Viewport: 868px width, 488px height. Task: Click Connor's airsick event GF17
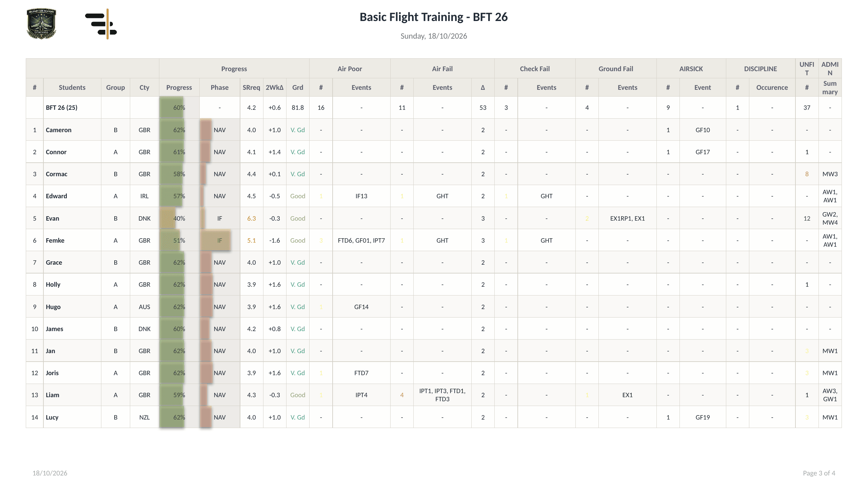[x=703, y=152]
